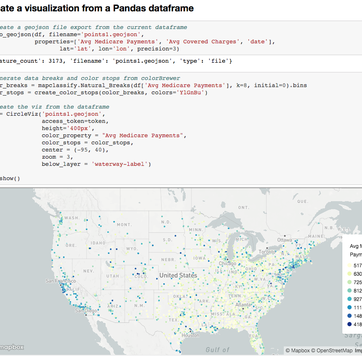Click the S.D. state label on the map
This screenshot has height=362, width=362.
(167, 240)
